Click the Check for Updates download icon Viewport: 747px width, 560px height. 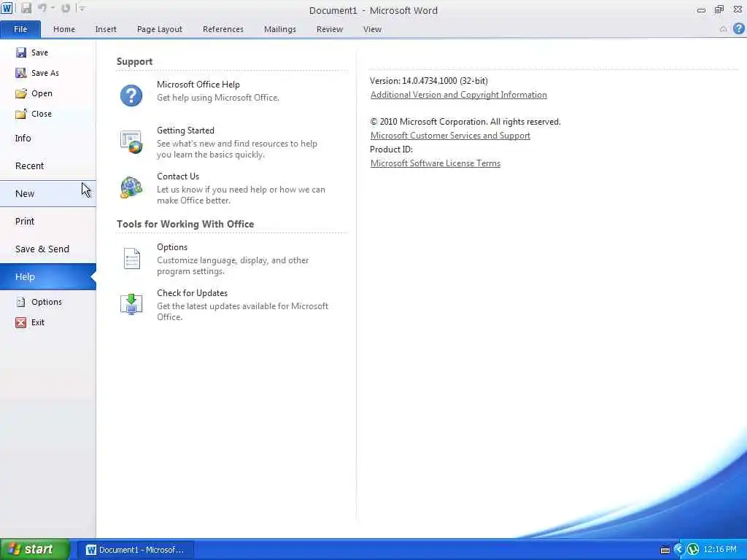pos(131,304)
